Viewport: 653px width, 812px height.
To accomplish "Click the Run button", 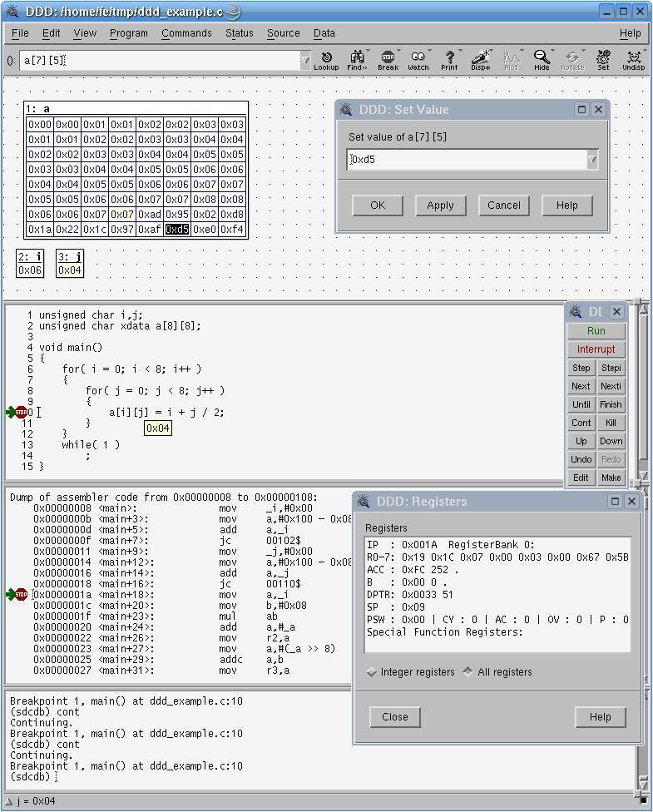I will tap(596, 331).
